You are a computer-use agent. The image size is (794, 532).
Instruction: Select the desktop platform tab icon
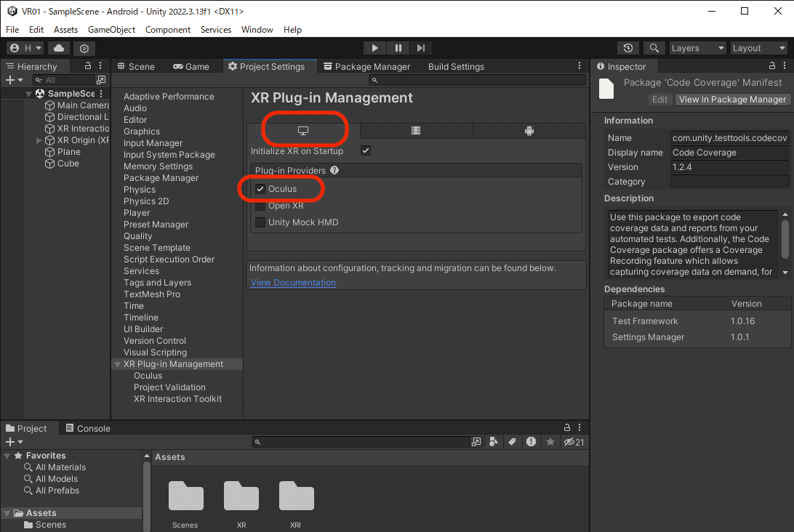pyautogui.click(x=303, y=131)
